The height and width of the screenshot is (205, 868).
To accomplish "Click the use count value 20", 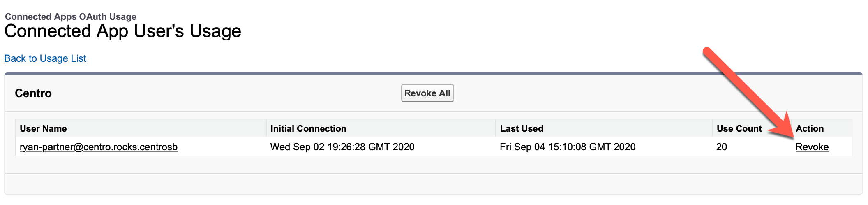I will click(x=722, y=147).
